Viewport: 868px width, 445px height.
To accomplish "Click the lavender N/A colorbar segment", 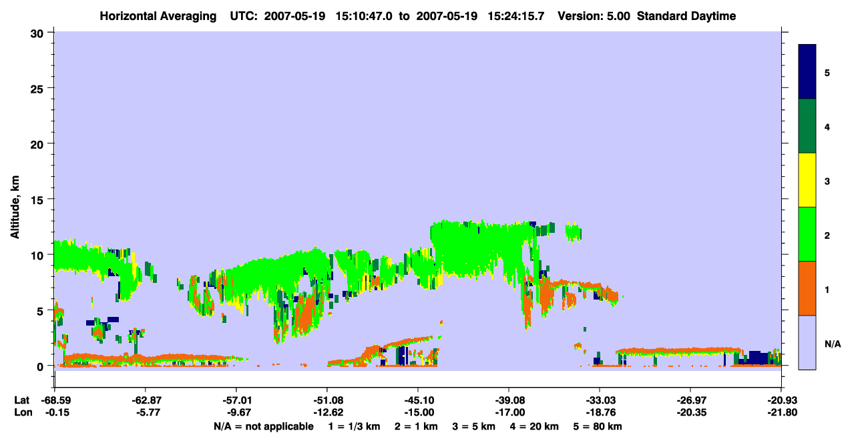I will 807,342.
